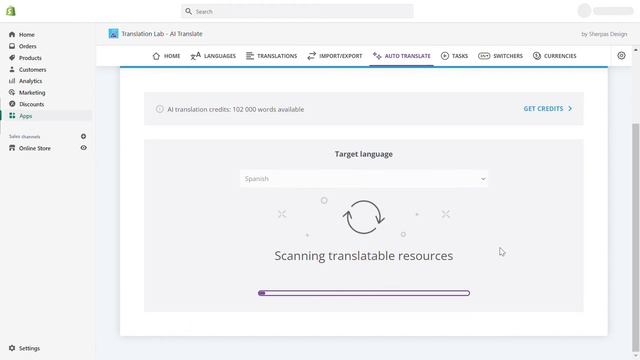Click the scrollbar up arrow
Screen dimensions: 640x360
coord(636,50)
